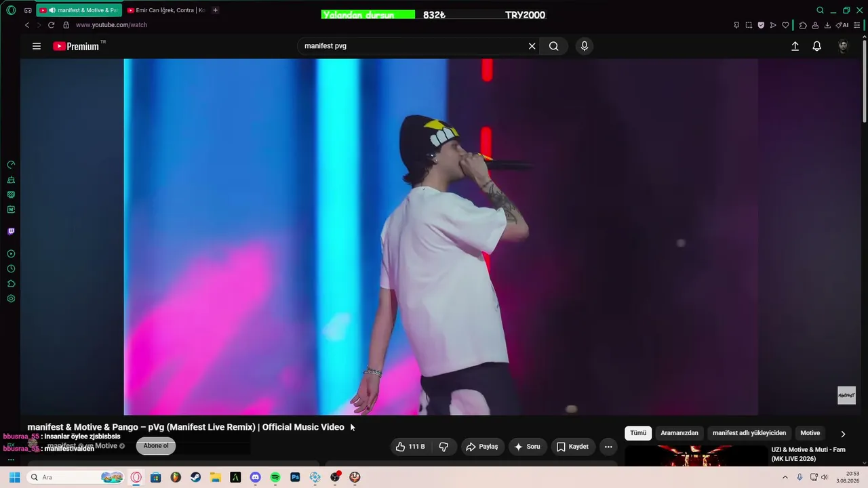Open the YouTube account avatar menu
Screen dimensions: 868x488
point(843,46)
